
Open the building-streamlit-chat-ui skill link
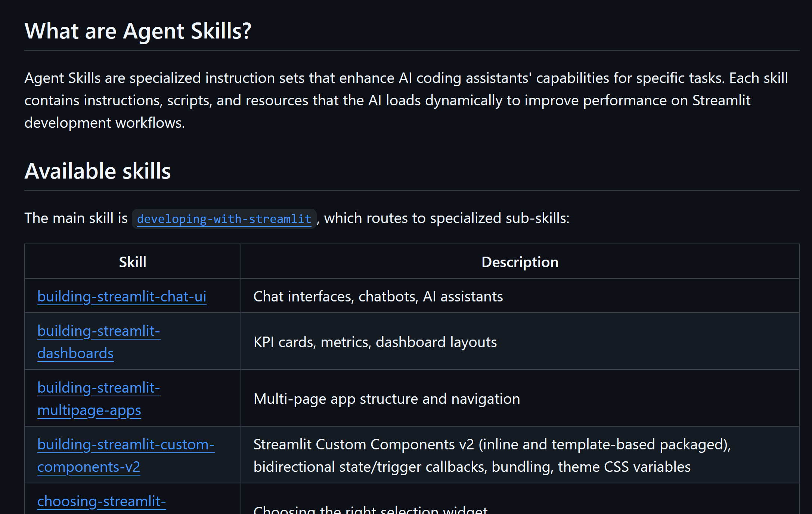tap(122, 297)
